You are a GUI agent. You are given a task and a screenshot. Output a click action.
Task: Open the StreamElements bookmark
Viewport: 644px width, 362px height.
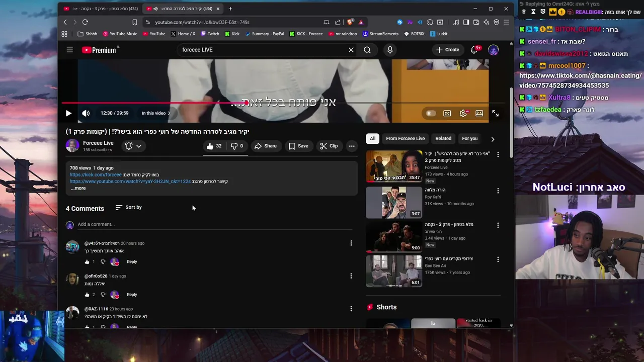click(380, 34)
